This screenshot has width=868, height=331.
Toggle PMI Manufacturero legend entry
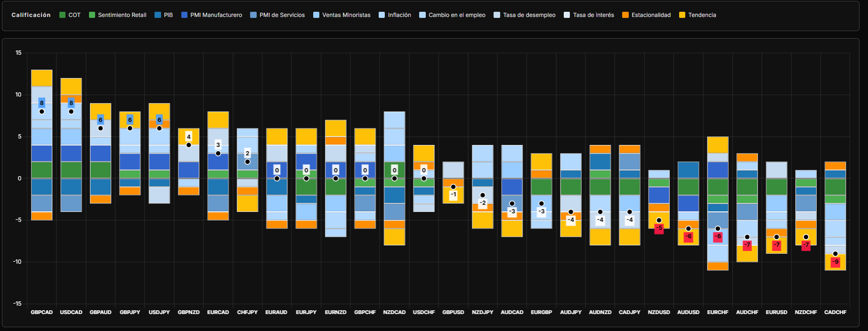pyautogui.click(x=216, y=15)
